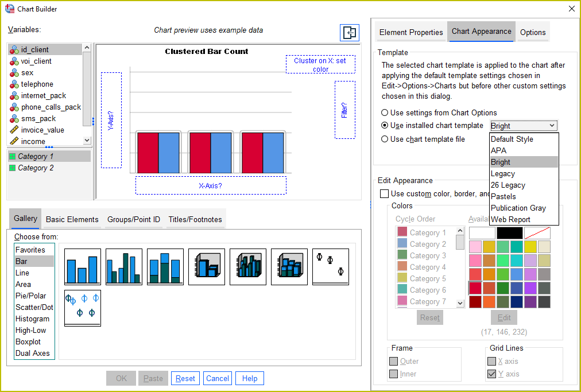Select Use installed chart template radio
The height and width of the screenshot is (392, 581).
[385, 126]
